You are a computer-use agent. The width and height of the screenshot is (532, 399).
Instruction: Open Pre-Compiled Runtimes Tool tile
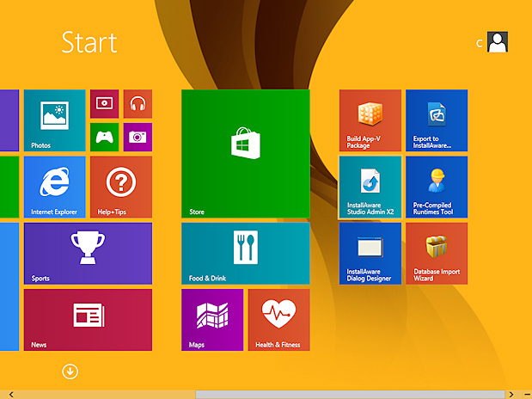(437, 187)
